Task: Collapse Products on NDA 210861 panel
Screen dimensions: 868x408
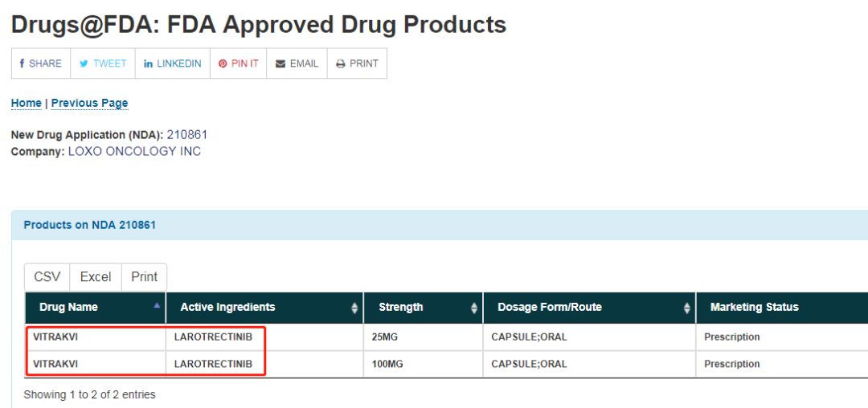Action: click(x=90, y=225)
